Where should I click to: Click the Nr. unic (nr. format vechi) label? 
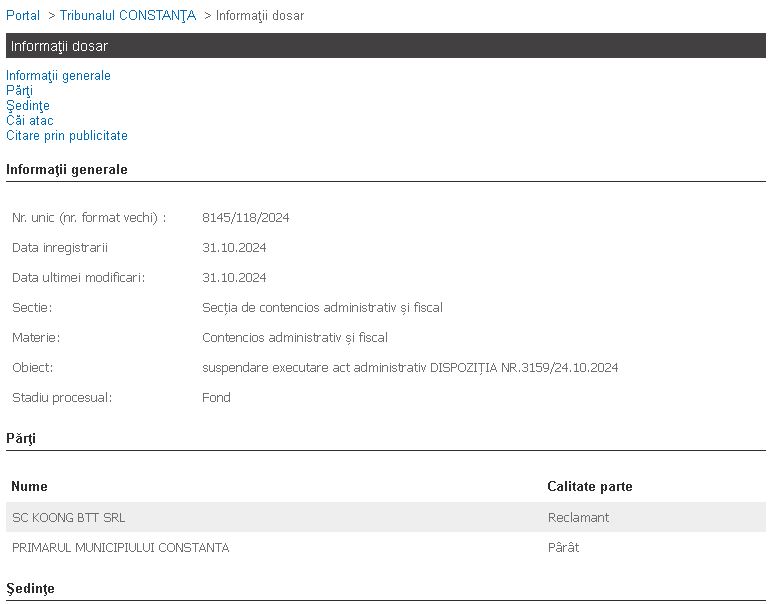click(89, 218)
